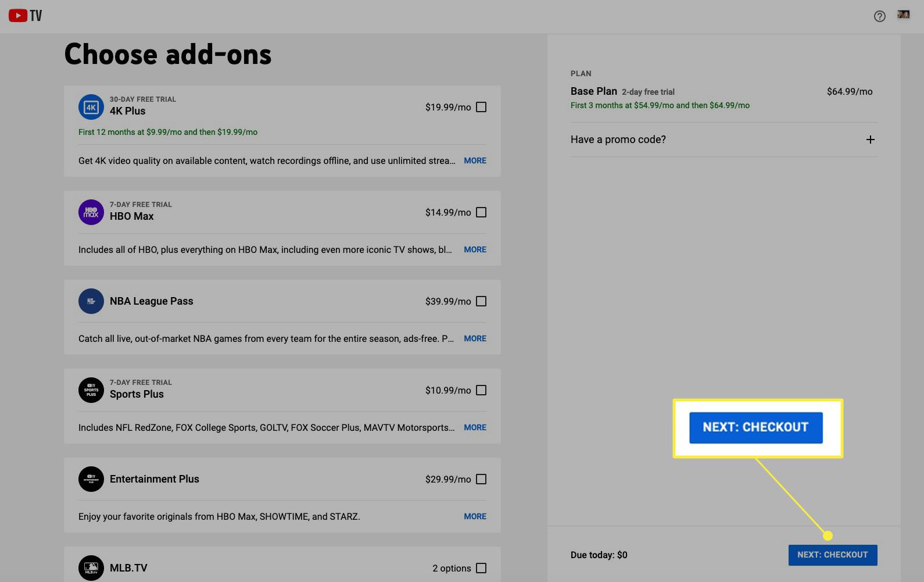Screen dimensions: 924x582
Task: Click the "$10.99/mo" Sports Plus price
Action: pos(448,390)
